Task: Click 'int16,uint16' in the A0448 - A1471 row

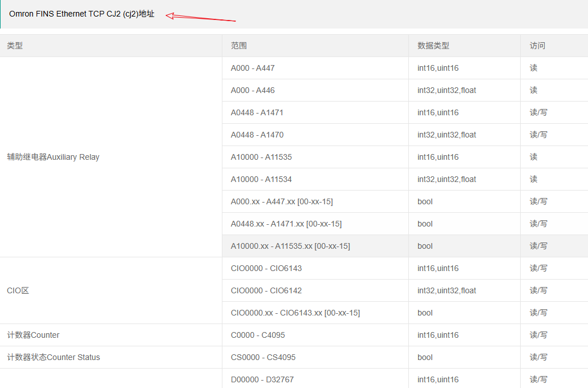Action: (438, 112)
